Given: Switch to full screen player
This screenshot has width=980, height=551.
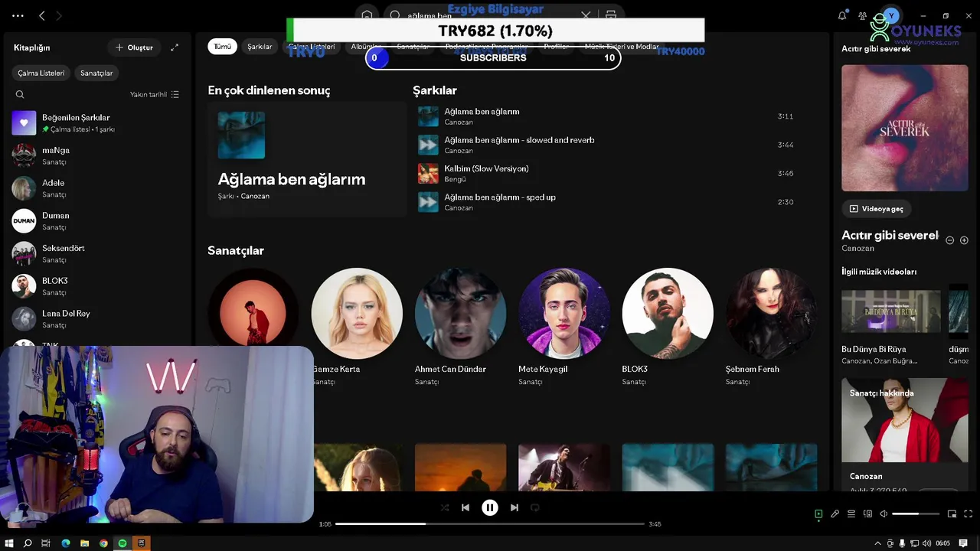Looking at the screenshot, I should (x=968, y=514).
